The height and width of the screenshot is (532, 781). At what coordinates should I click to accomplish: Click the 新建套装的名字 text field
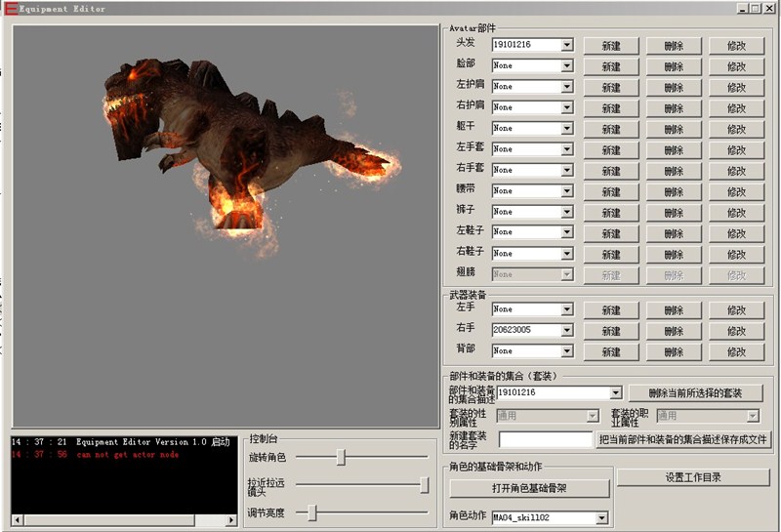click(545, 440)
